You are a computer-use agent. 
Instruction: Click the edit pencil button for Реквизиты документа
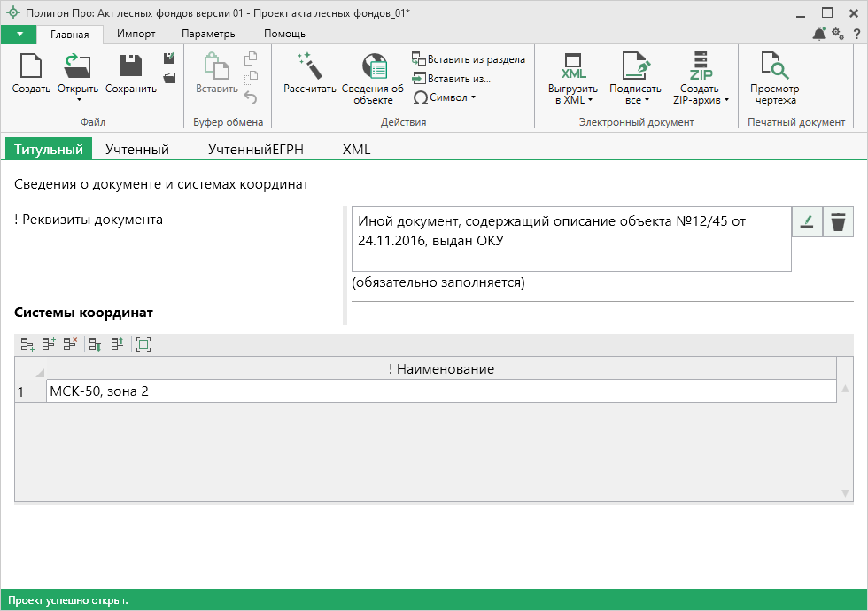(x=806, y=223)
